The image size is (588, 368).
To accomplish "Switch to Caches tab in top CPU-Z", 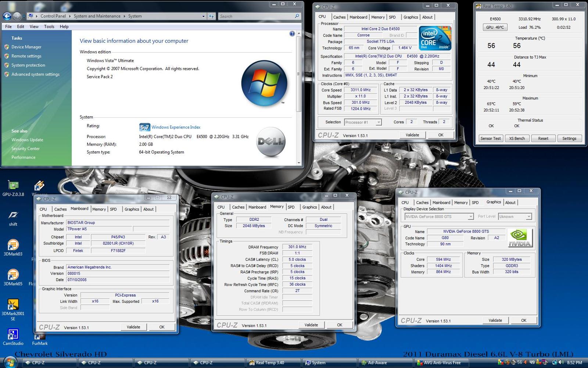I will tap(339, 17).
